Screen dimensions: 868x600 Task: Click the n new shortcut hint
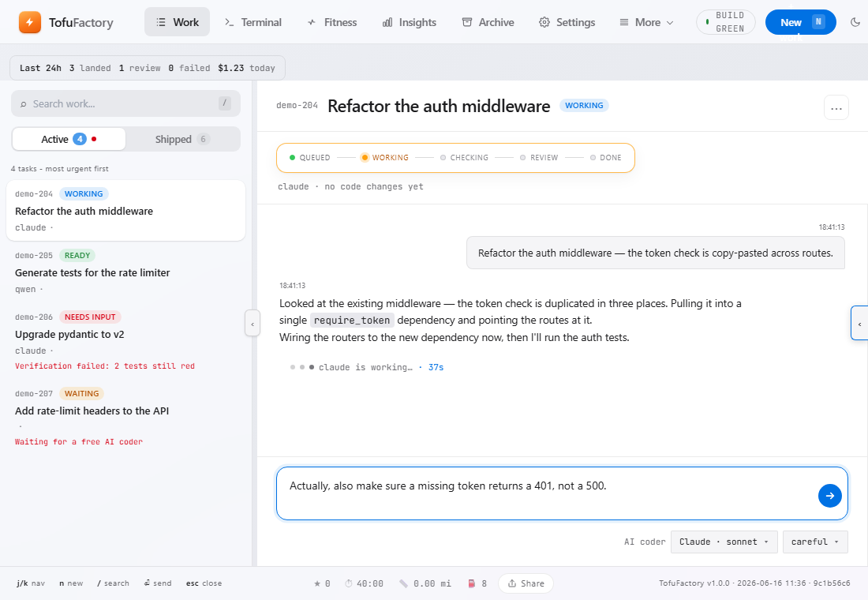point(71,583)
